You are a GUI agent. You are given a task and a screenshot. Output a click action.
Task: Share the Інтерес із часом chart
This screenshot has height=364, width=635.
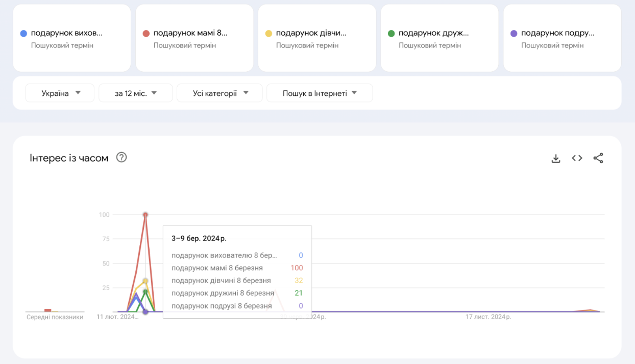598,159
